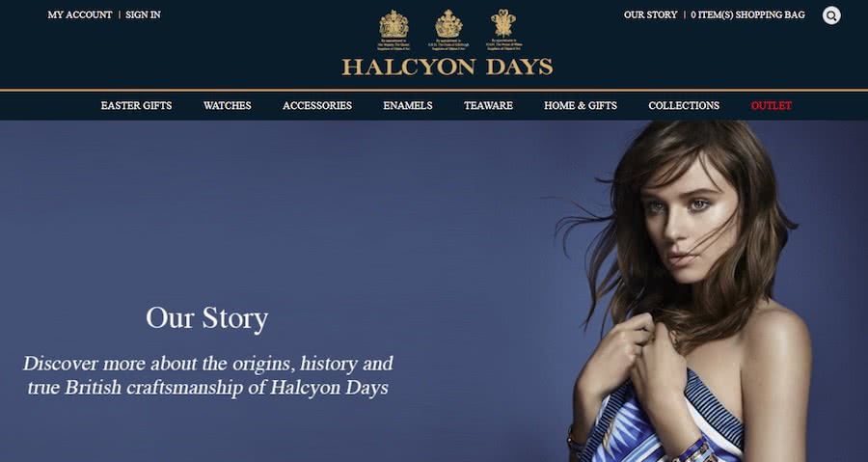Viewport: 868px width, 462px height.
Task: Visit the red Outlet link
Action: point(772,106)
